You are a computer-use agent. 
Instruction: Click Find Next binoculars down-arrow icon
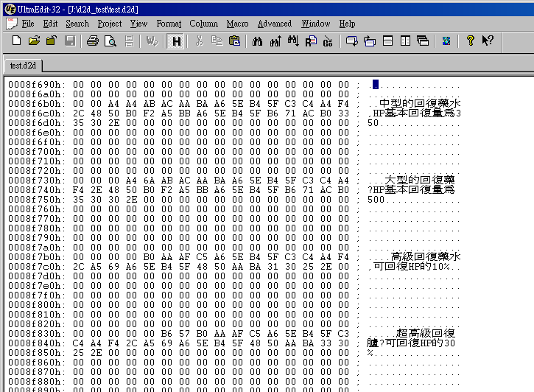coord(293,41)
